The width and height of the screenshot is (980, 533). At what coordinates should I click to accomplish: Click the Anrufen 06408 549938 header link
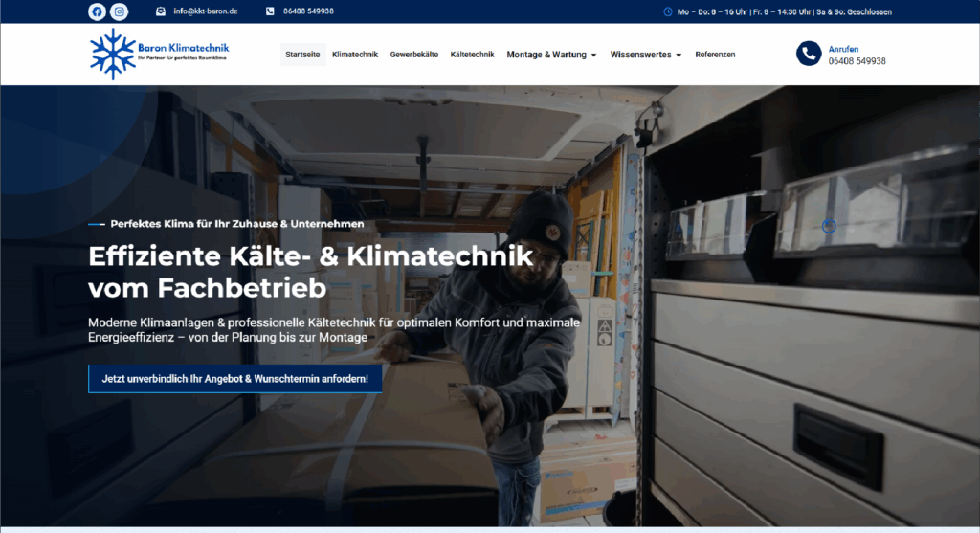click(857, 55)
